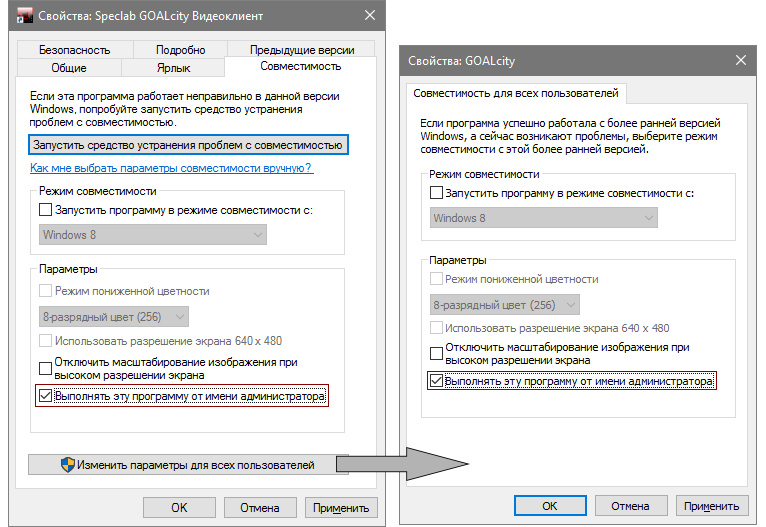Screen dimensions: 766x527
Task: Toggle Режим пониженной цветности in GOALcity dialog
Action: pyautogui.click(x=436, y=279)
